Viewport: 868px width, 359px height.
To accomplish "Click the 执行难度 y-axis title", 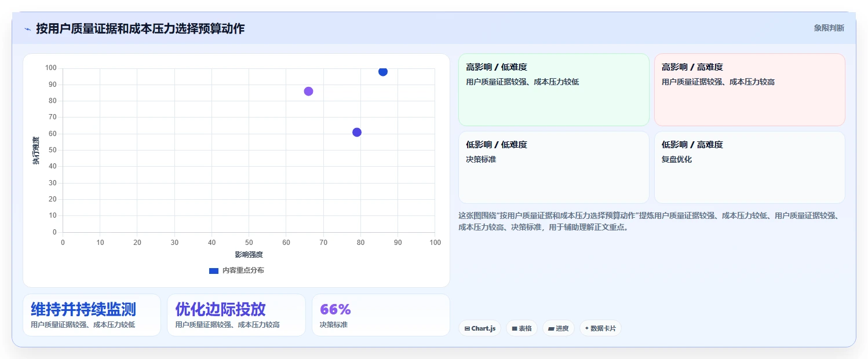I will (36, 151).
